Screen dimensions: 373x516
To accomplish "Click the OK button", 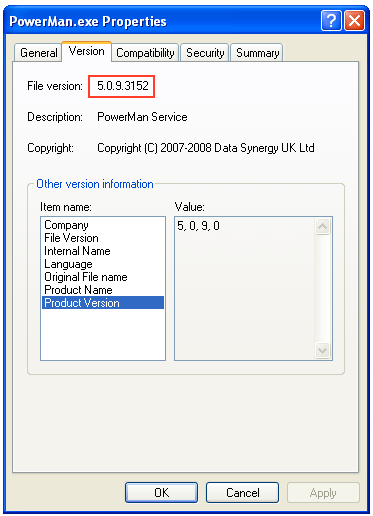I will pyautogui.click(x=161, y=492).
